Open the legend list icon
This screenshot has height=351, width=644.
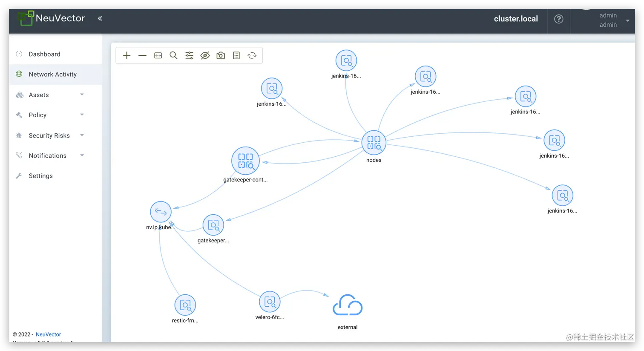point(236,55)
